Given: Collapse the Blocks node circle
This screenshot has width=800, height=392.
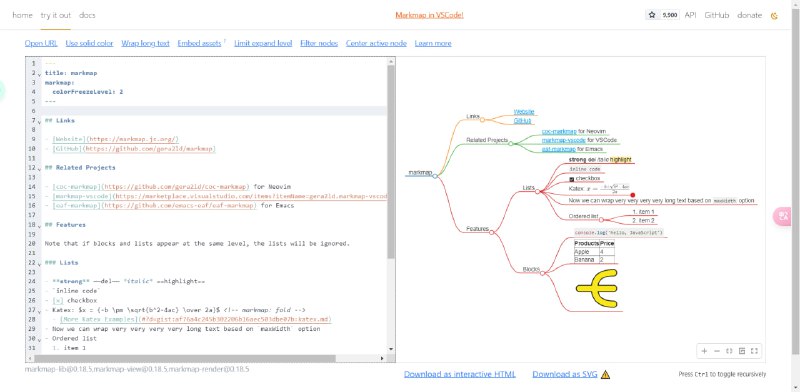Looking at the screenshot, I should (542, 273).
